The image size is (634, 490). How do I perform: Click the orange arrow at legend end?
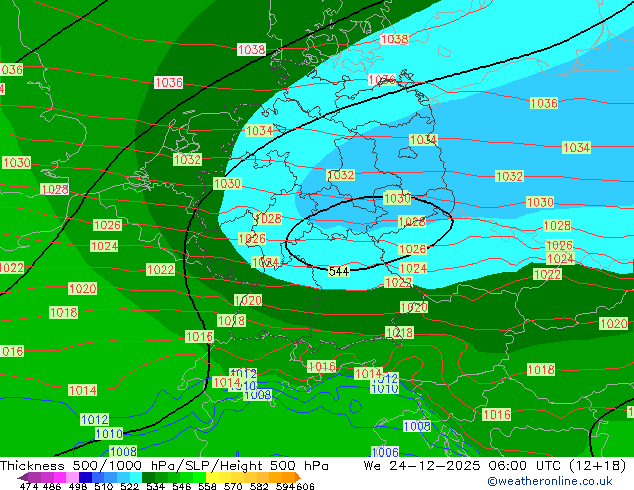[298, 477]
